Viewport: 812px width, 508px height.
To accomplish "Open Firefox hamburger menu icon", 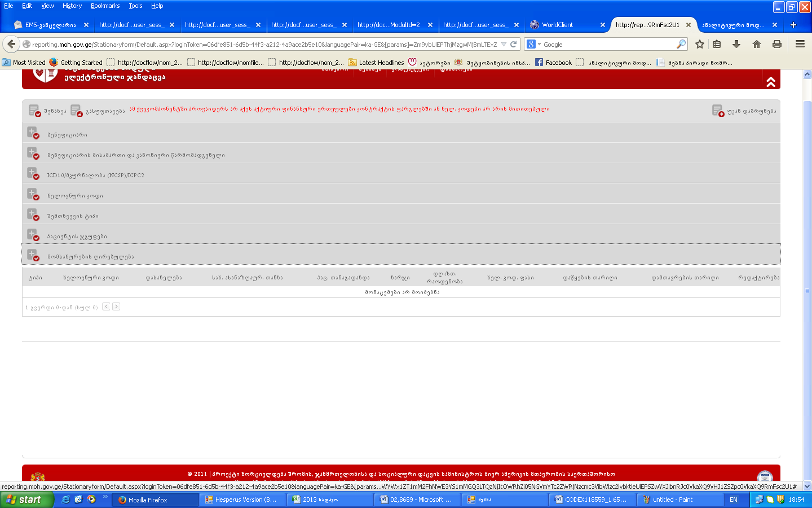I will (x=800, y=44).
